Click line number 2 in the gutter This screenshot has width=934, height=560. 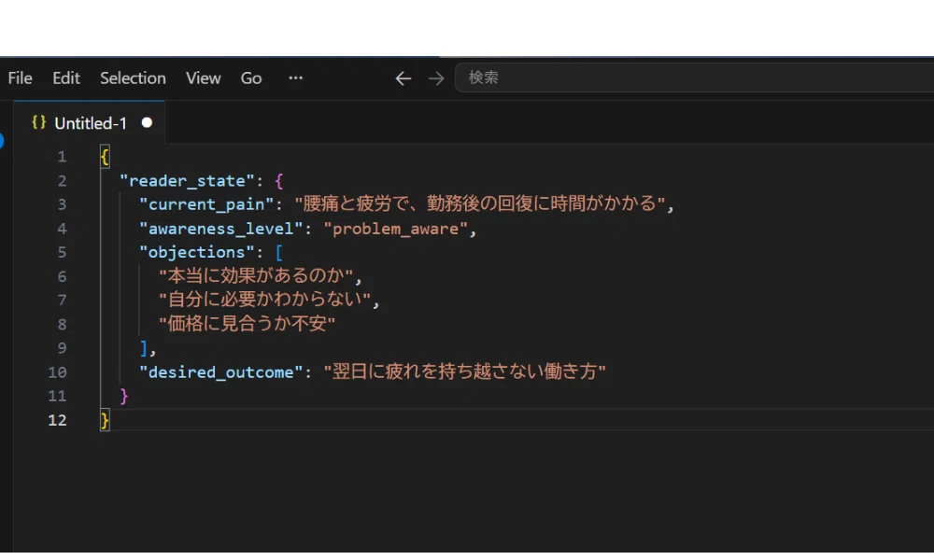62,180
